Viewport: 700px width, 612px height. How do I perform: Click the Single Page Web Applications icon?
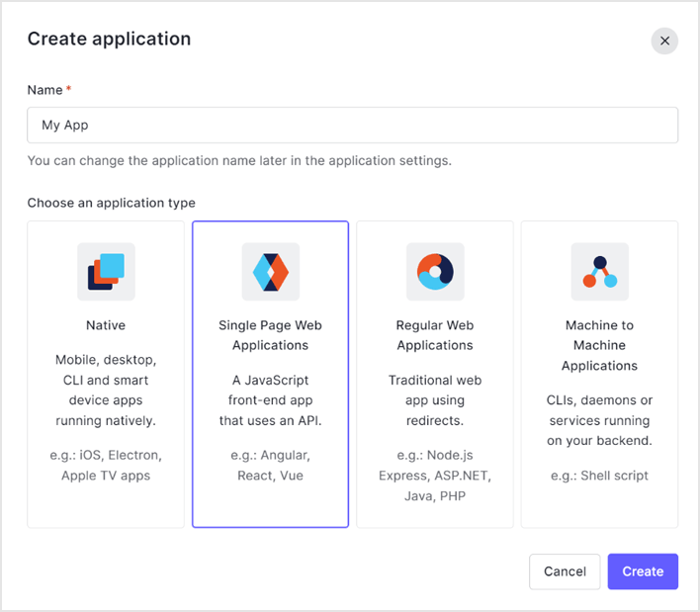click(x=270, y=271)
